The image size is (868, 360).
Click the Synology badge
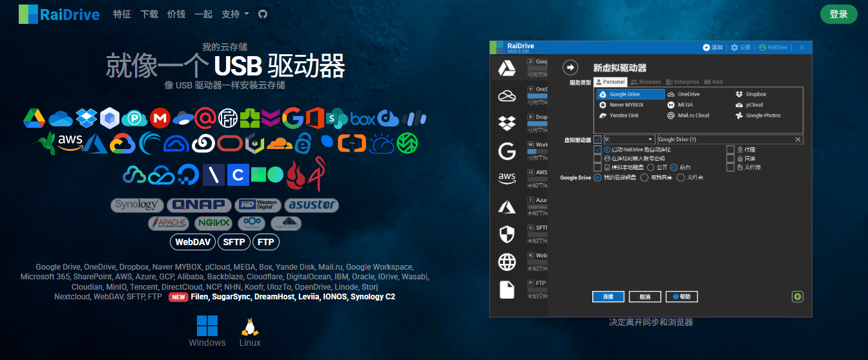[136, 205]
